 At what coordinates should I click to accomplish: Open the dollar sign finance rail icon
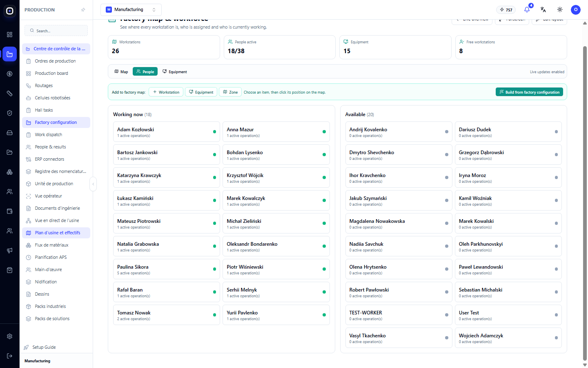click(10, 74)
